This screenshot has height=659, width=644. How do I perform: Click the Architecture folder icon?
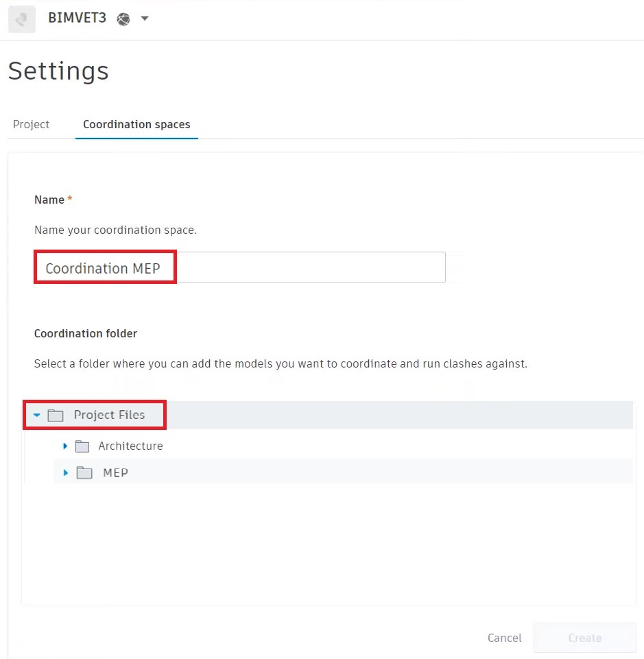tap(82, 446)
